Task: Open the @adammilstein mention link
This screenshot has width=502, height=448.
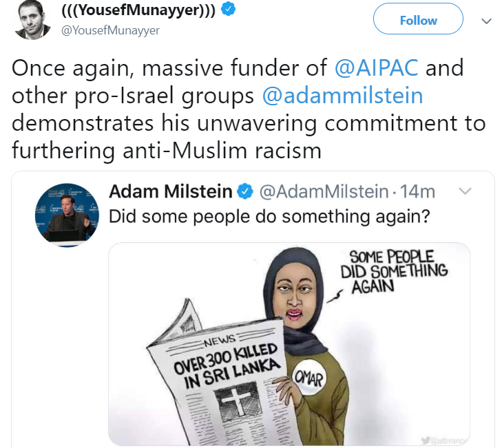Action: 342,96
